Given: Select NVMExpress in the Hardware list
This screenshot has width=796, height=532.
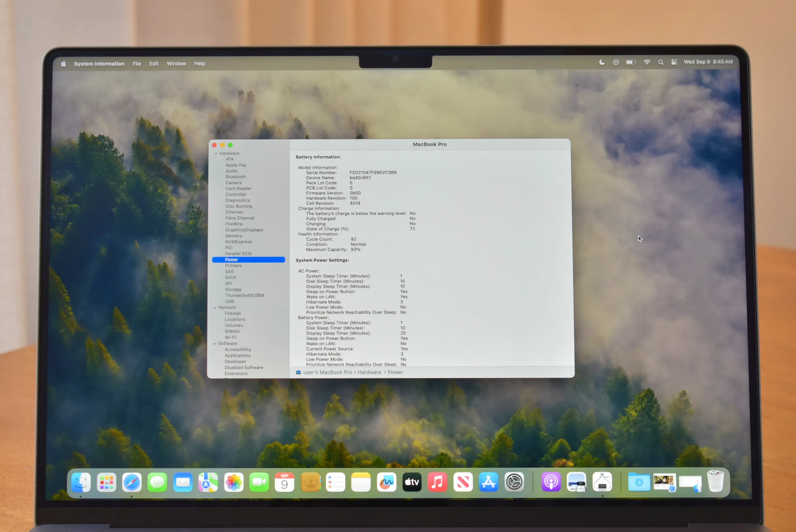Looking at the screenshot, I should click(238, 242).
